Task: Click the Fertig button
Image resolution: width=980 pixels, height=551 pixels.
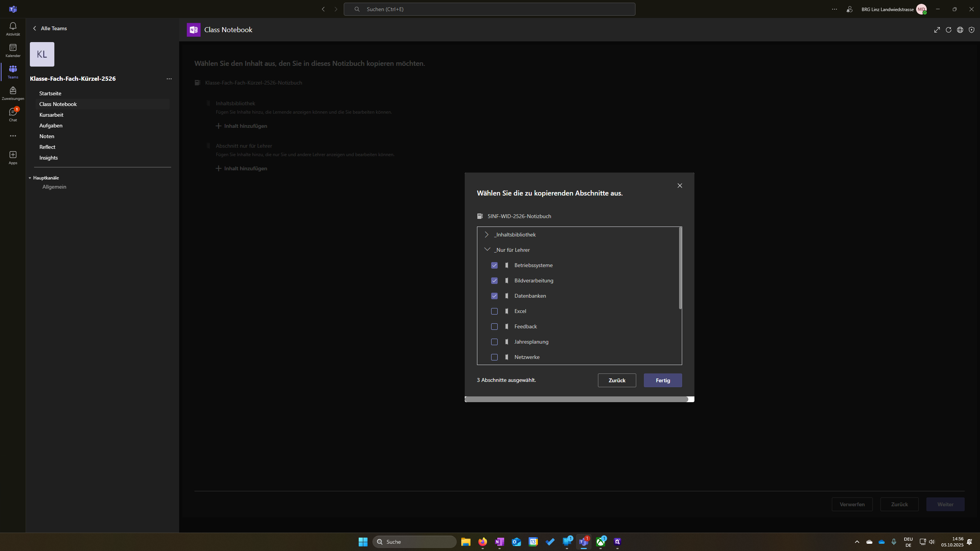Action: tap(663, 380)
